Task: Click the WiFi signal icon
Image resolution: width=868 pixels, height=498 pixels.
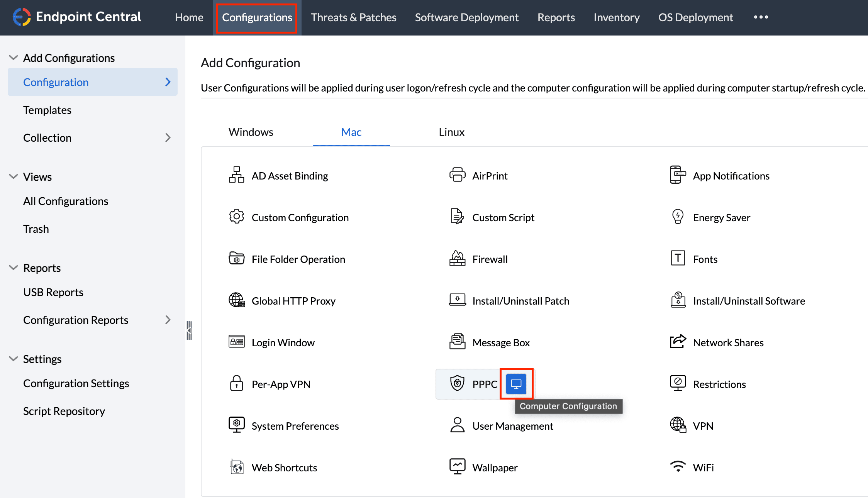Action: click(678, 467)
